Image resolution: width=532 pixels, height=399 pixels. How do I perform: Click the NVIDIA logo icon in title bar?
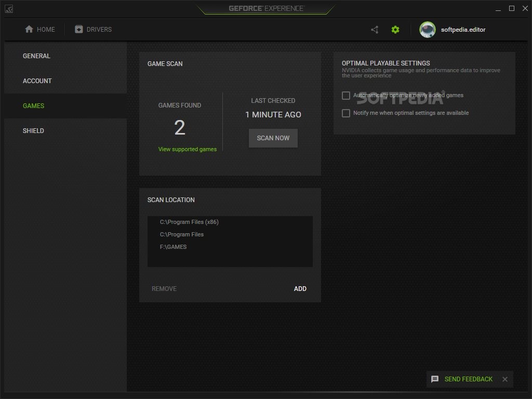(x=9, y=9)
